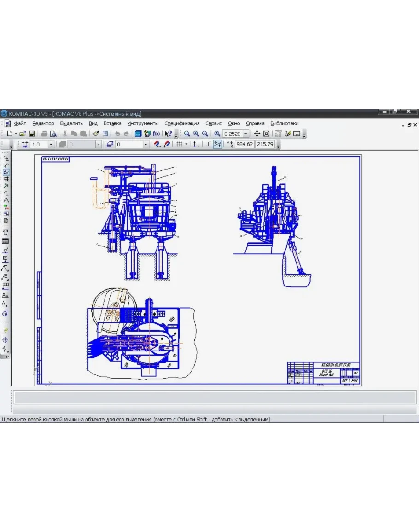The image size is (419, 532).
Task: Click the Save document icon
Action: click(32, 134)
